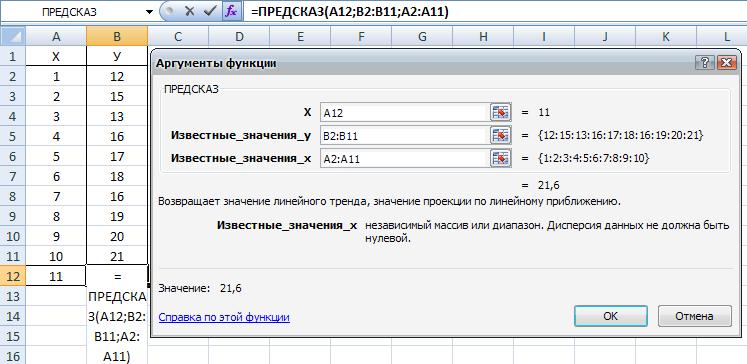Collapse dialog via X field range selector
This screenshot has width=747, height=364.
click(501, 112)
